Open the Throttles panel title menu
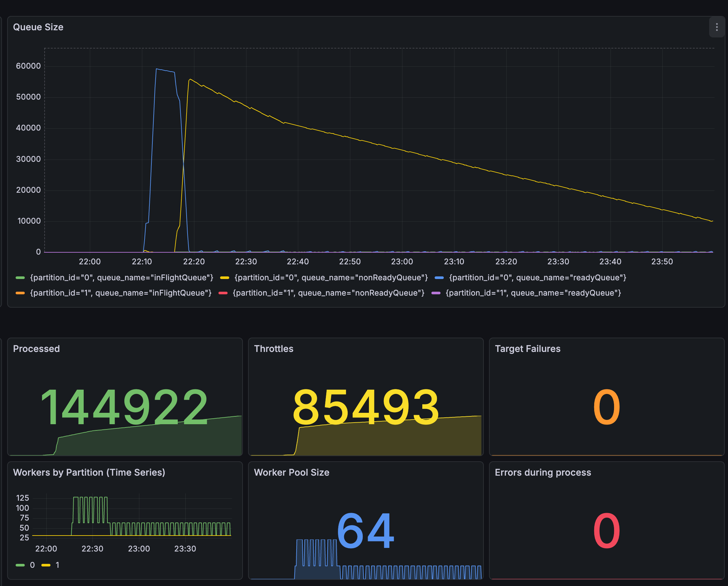728x586 pixels. pos(274,349)
